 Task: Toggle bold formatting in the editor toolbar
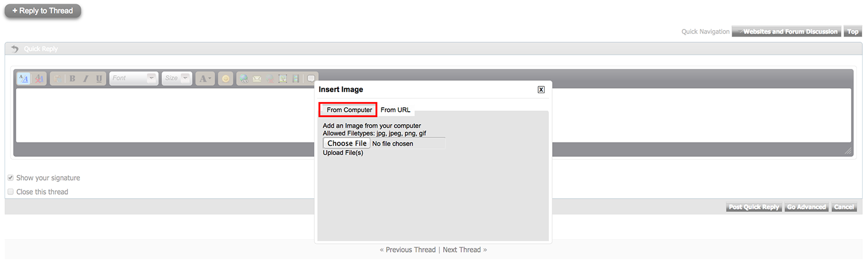72,78
